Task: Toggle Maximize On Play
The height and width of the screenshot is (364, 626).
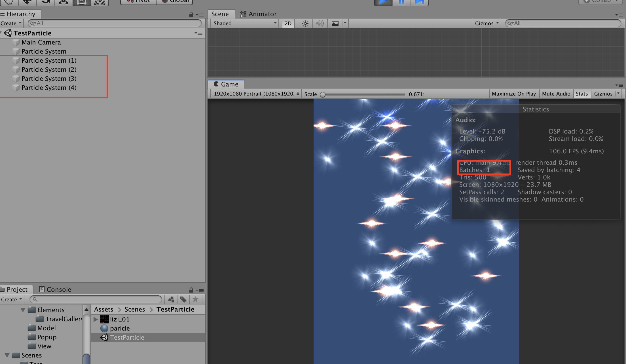Action: click(x=514, y=94)
